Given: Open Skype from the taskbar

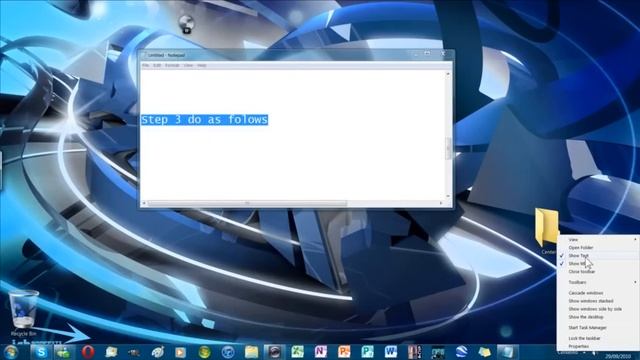Looking at the screenshot, I should (x=41, y=352).
